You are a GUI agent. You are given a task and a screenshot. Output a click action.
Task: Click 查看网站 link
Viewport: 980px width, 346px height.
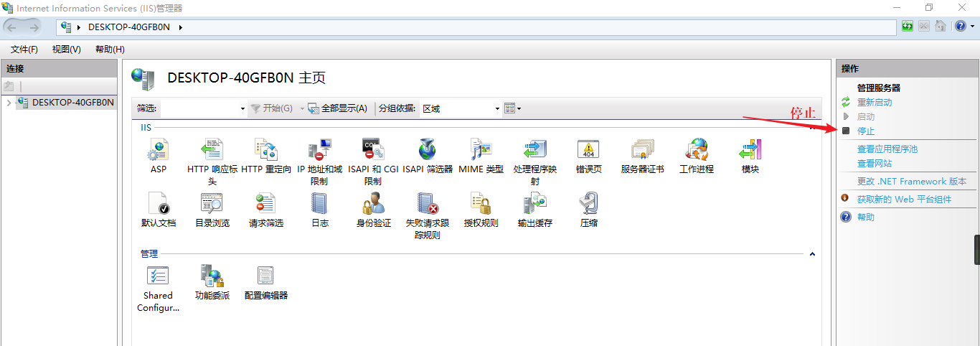pos(875,164)
